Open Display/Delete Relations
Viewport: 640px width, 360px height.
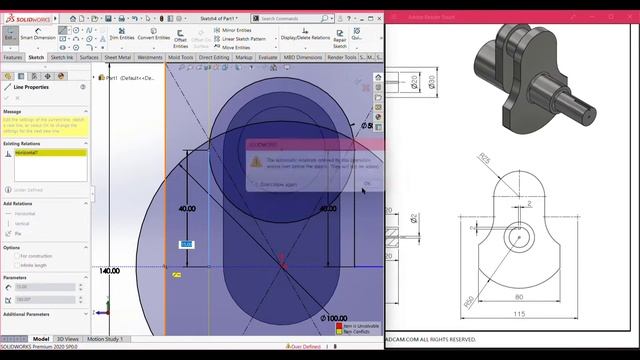305,34
